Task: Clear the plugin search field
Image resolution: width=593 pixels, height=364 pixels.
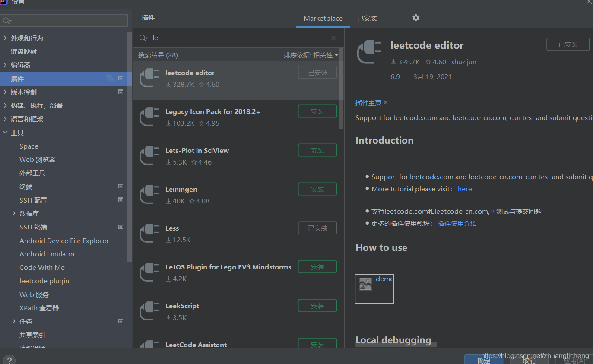Action: 333,38
